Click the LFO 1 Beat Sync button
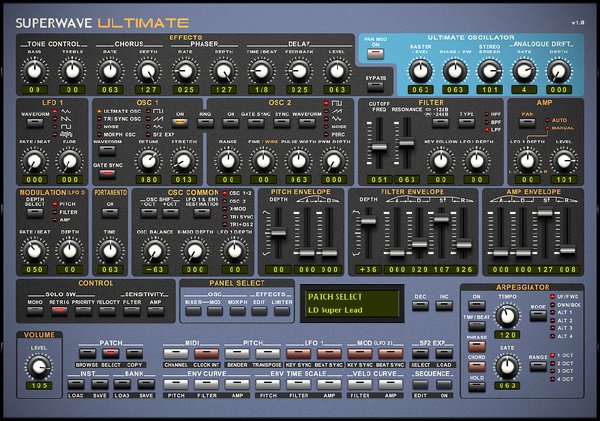 point(329,353)
